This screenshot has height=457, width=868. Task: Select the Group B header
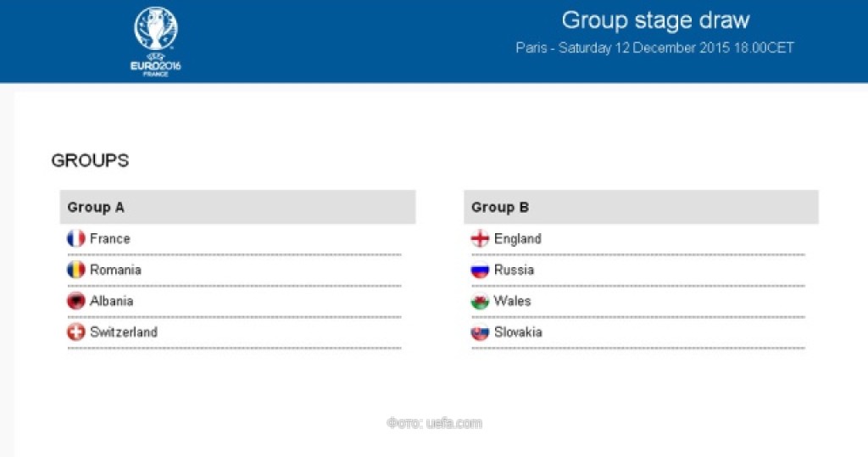point(500,207)
